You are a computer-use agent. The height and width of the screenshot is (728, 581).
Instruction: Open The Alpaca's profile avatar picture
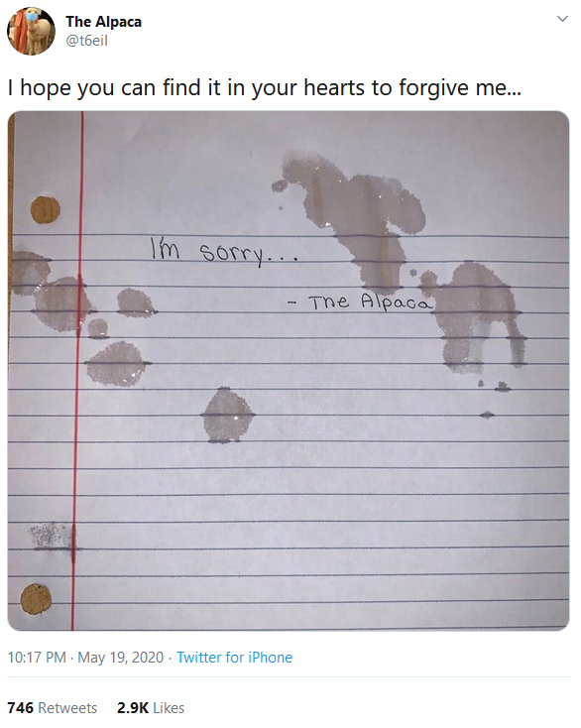(x=31, y=31)
